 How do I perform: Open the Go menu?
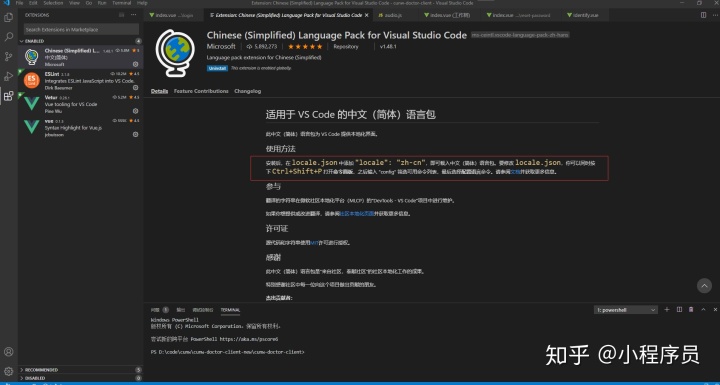pos(89,3)
